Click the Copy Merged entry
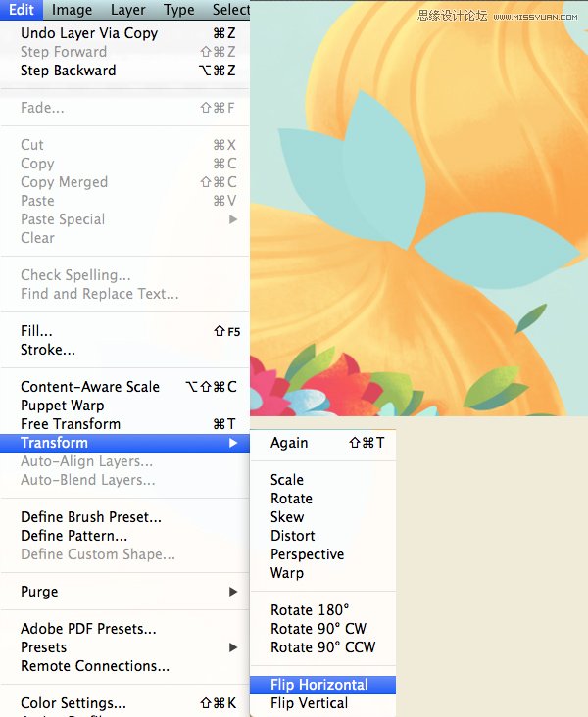 [x=124, y=182]
